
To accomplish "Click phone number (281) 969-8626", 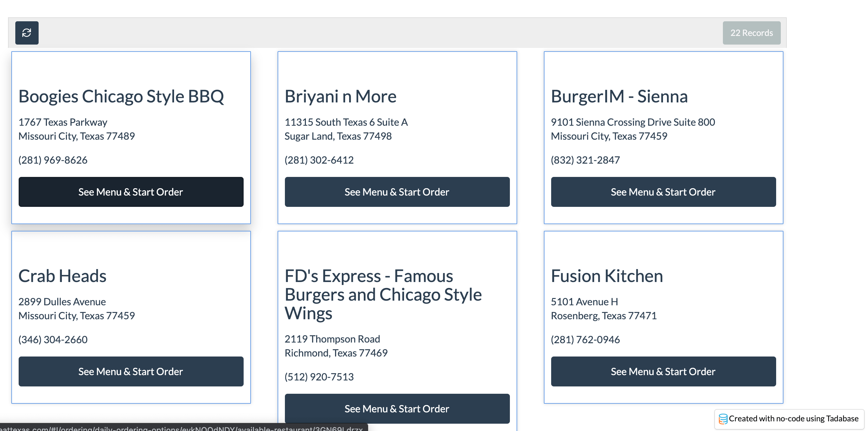I will [x=53, y=160].
